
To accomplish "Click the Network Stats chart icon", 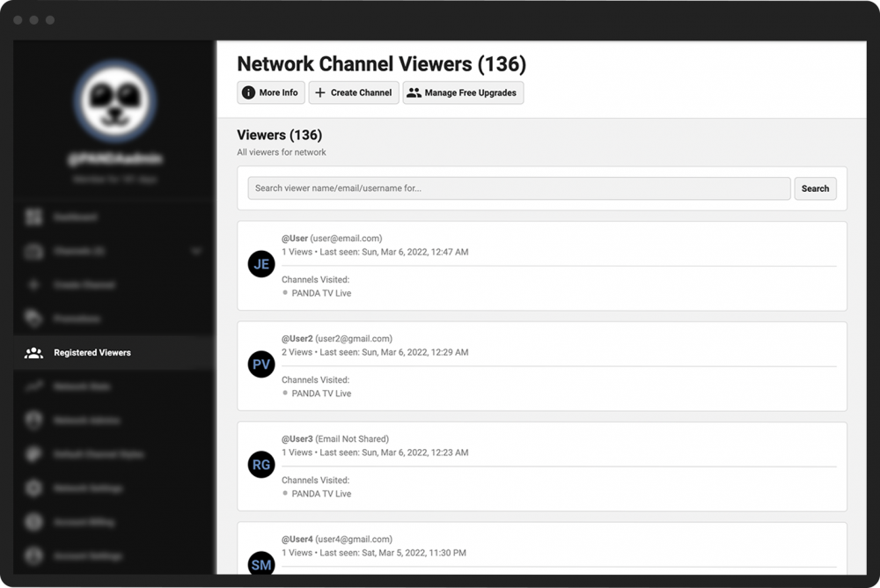I will 33,386.
